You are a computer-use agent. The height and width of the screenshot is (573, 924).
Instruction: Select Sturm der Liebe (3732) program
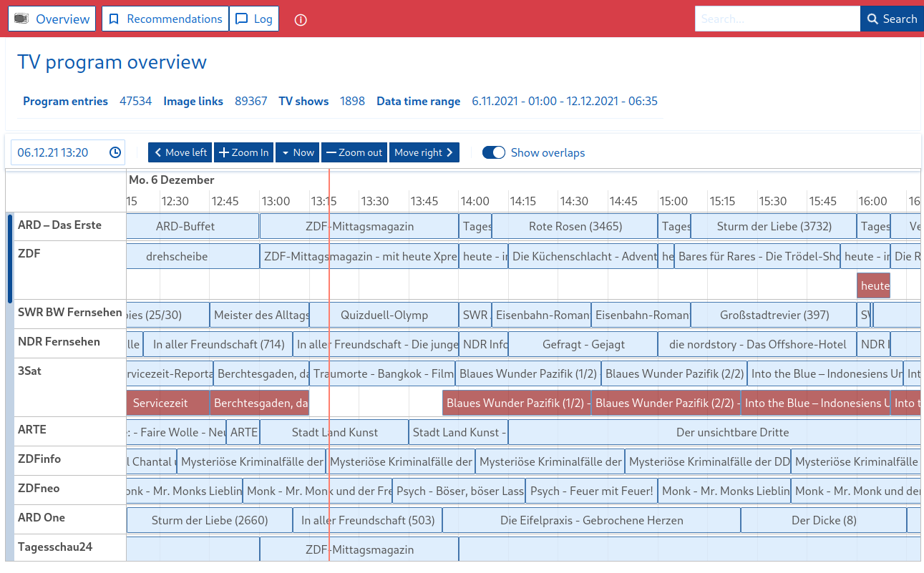coord(774,226)
